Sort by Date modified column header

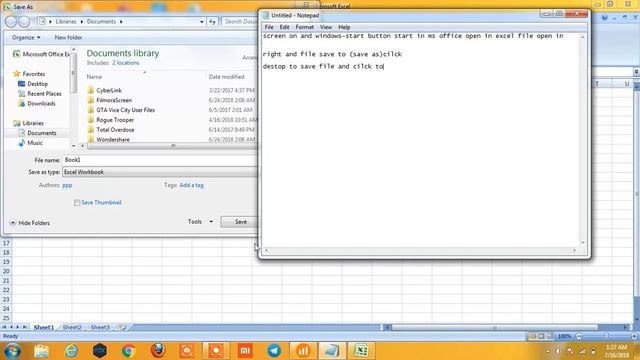227,77
